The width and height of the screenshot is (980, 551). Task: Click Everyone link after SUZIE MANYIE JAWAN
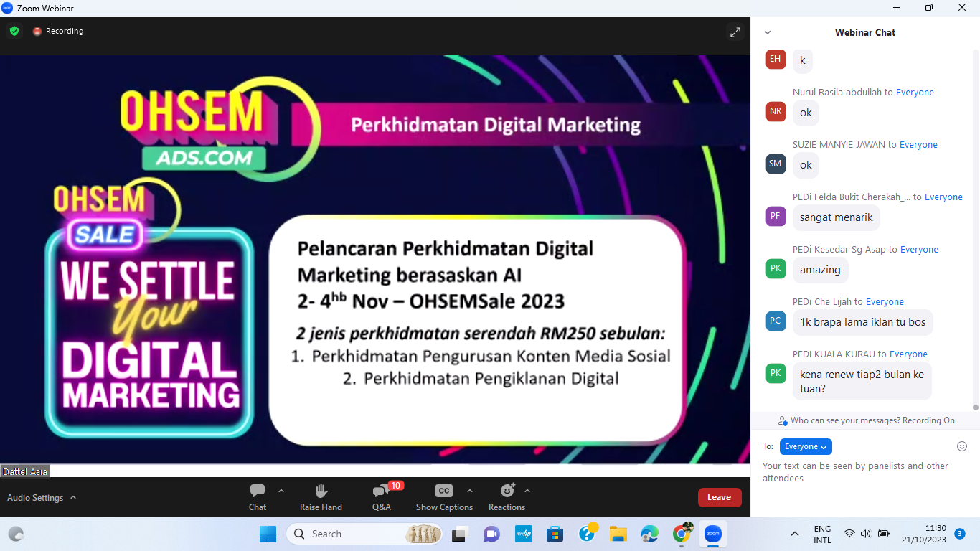[918, 144]
